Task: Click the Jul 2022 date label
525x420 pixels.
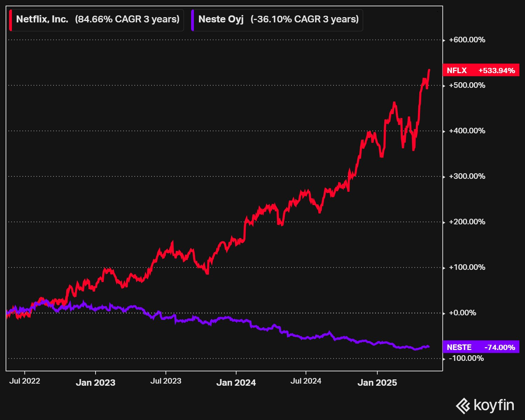Action: click(x=24, y=381)
